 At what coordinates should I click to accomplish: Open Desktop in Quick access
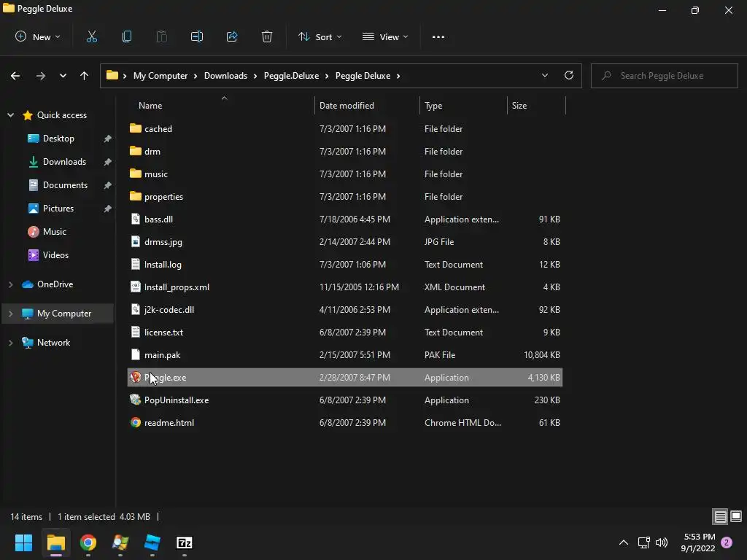tap(58, 138)
